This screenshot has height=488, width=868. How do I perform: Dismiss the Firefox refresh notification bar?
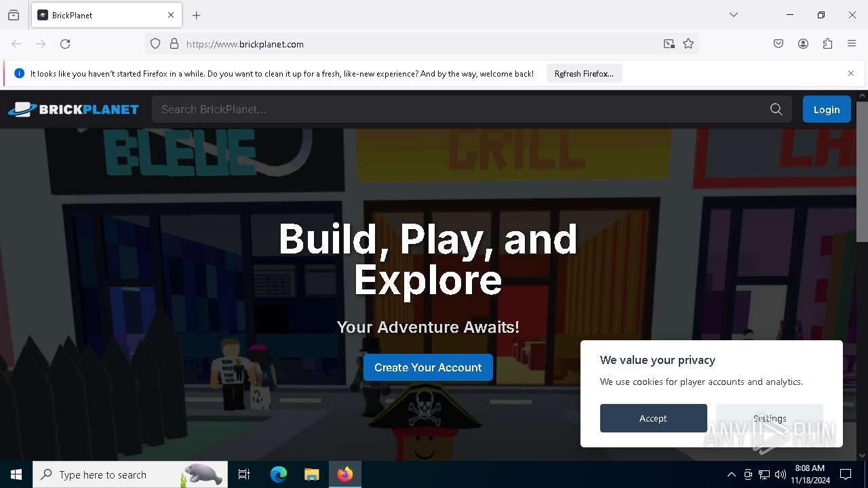click(851, 73)
